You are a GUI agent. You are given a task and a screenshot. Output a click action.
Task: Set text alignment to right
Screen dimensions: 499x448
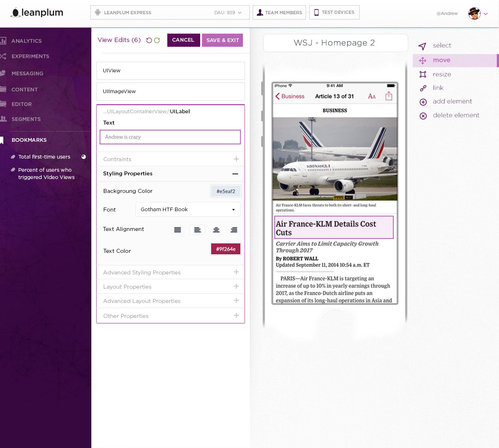point(234,230)
